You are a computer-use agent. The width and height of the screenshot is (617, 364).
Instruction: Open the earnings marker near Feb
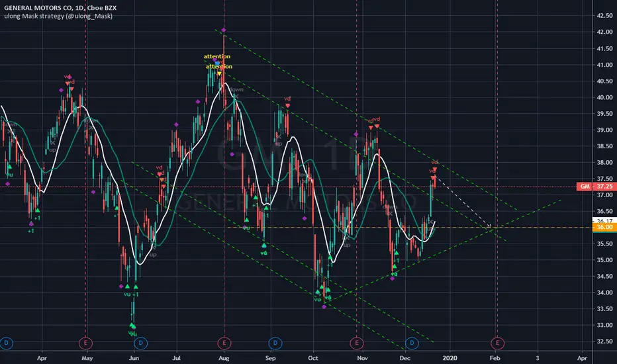coord(497,343)
